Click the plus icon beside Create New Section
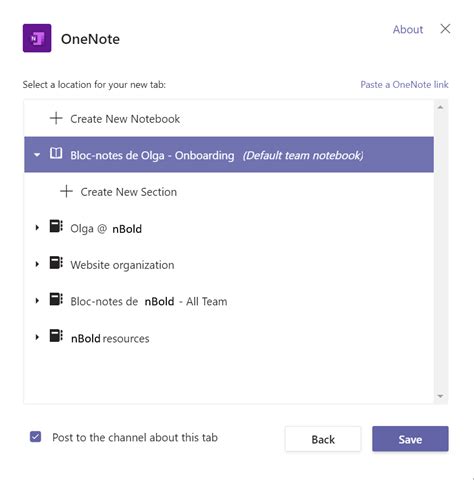Viewport: 474px width, 480px height. tap(66, 191)
